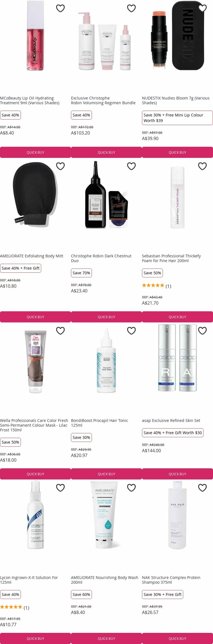Wishlist heart for asap Refined Skin Set
Image resolution: width=213 pixels, height=644 pixels.
click(202, 331)
